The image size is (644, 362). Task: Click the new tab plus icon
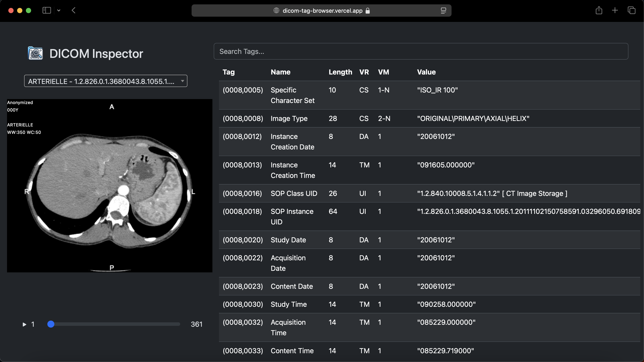click(x=615, y=10)
